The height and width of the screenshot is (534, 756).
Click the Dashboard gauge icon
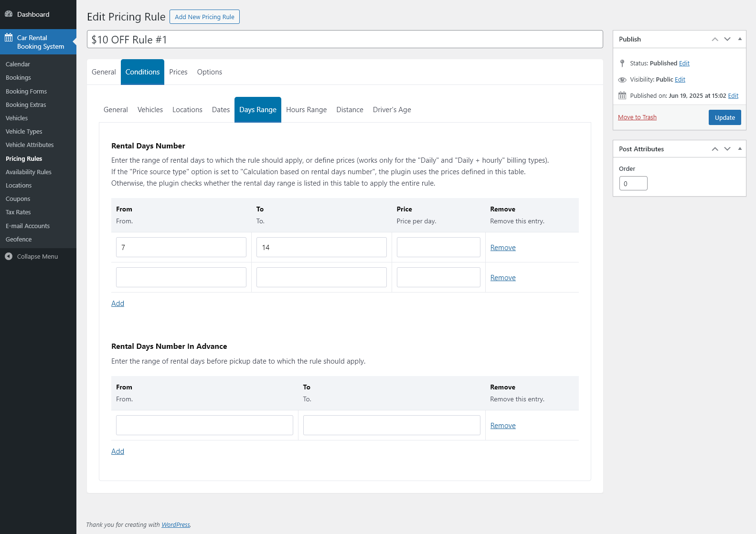pos(9,14)
